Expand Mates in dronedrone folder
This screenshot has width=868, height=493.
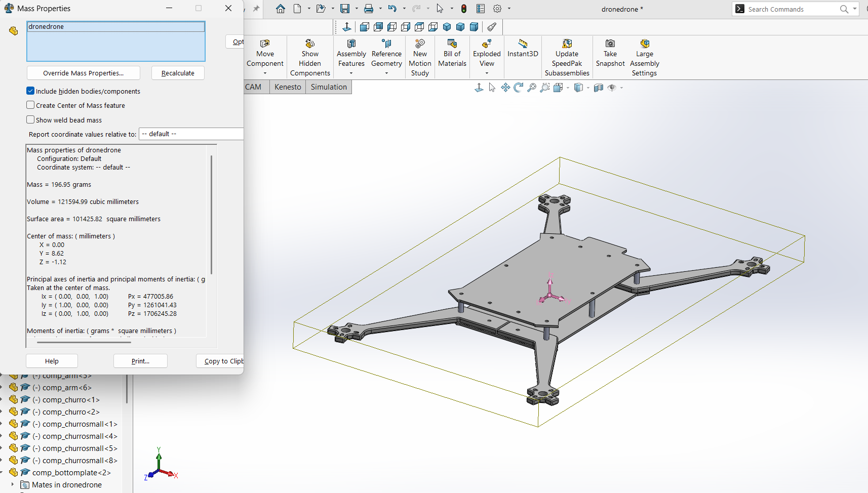[x=13, y=485]
